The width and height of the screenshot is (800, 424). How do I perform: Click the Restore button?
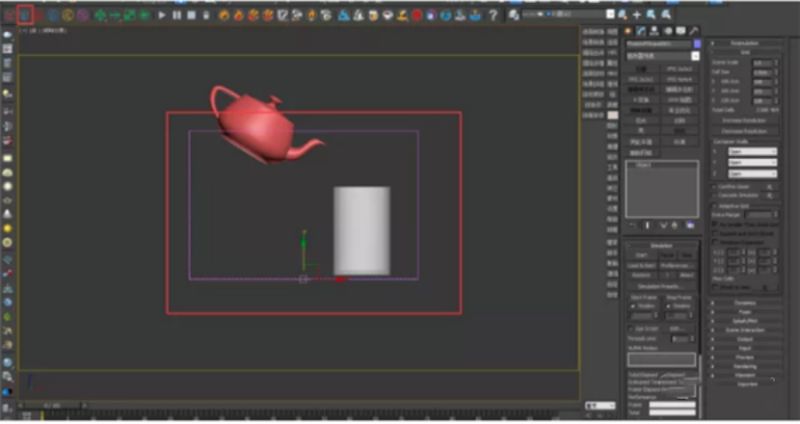641,276
